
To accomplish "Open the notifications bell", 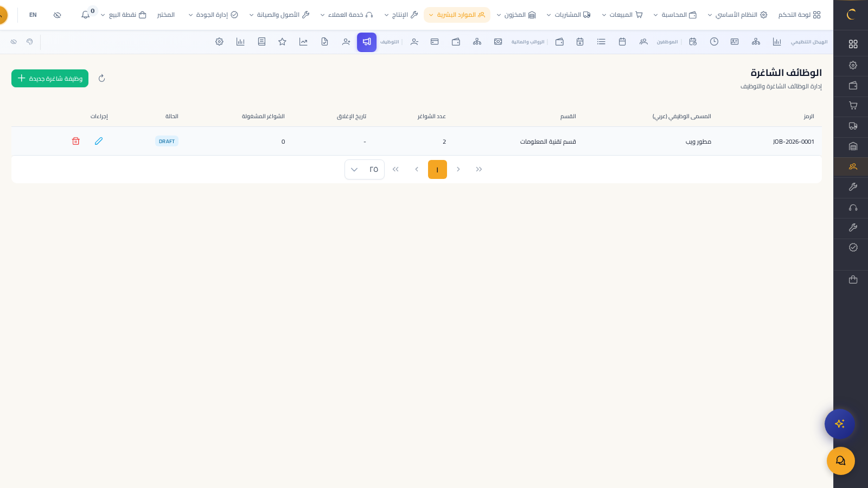I will pos(86,15).
